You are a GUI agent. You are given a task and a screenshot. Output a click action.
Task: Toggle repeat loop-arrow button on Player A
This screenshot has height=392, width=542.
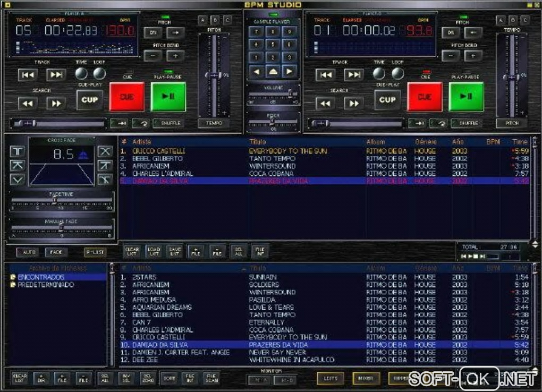click(141, 123)
